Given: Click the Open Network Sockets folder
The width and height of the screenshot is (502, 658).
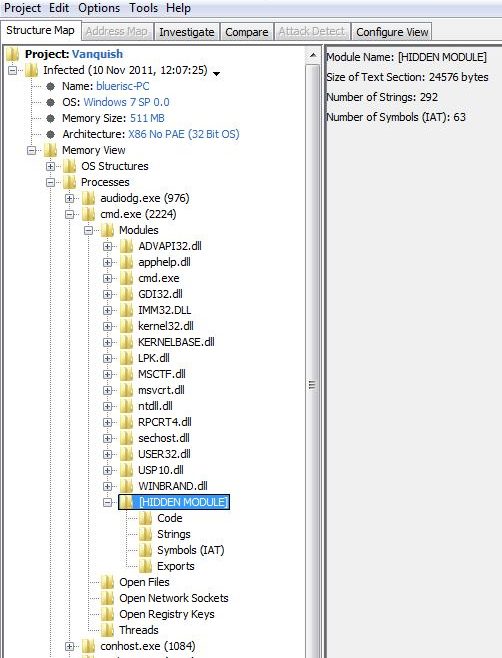Looking at the screenshot, I should click(x=174, y=598).
